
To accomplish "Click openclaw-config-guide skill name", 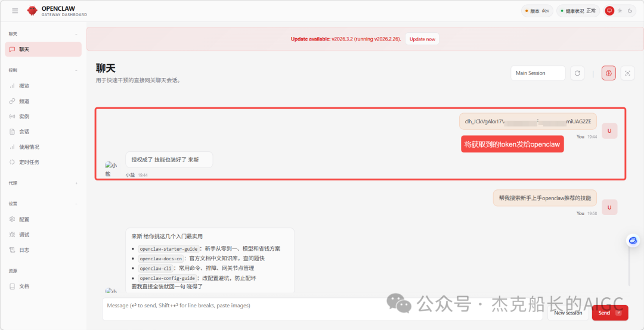I will click(x=167, y=278).
